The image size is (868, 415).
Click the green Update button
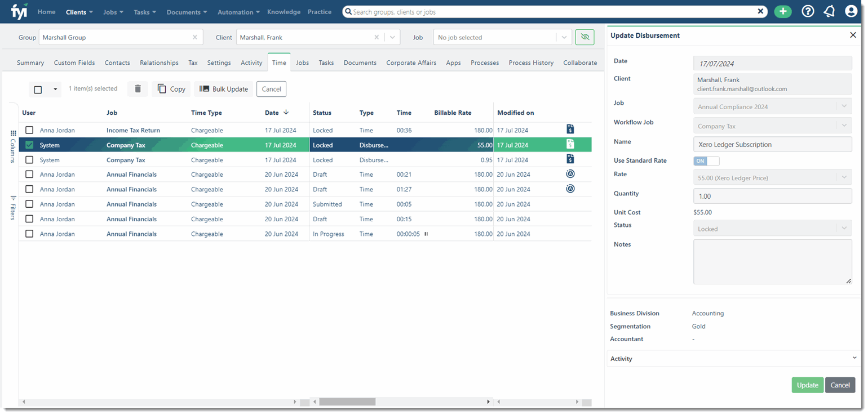(807, 385)
